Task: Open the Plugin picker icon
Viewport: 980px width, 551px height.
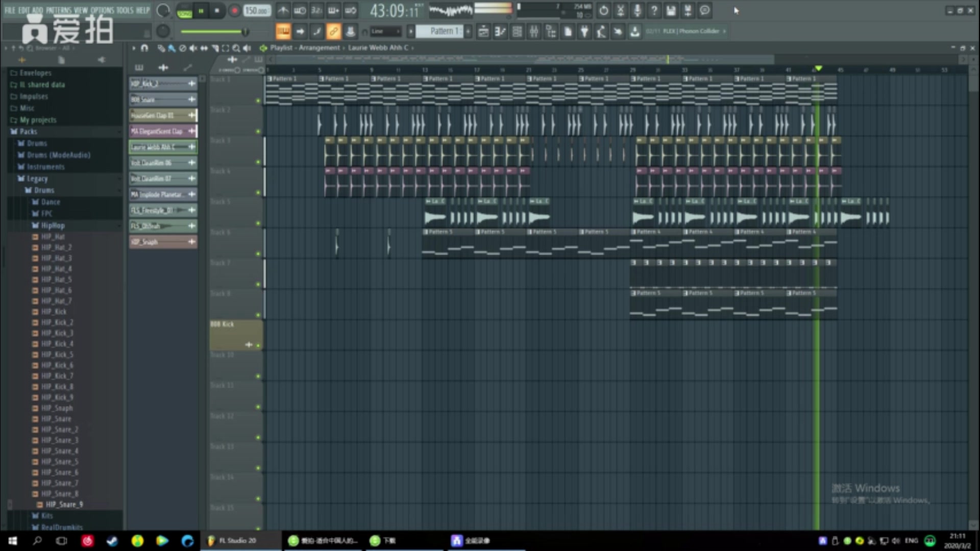Action: coord(584,31)
